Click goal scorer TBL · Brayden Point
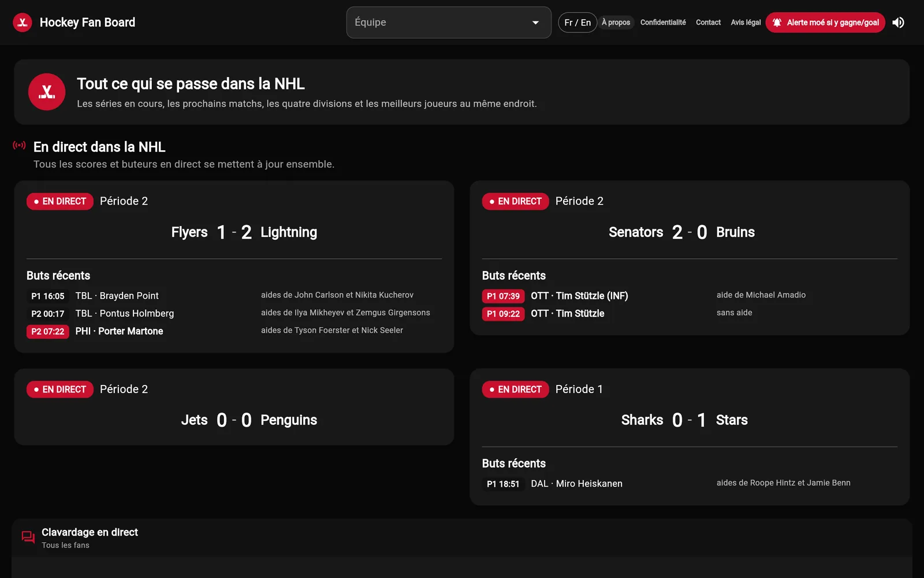Viewport: 924px width, 578px height. [117, 296]
